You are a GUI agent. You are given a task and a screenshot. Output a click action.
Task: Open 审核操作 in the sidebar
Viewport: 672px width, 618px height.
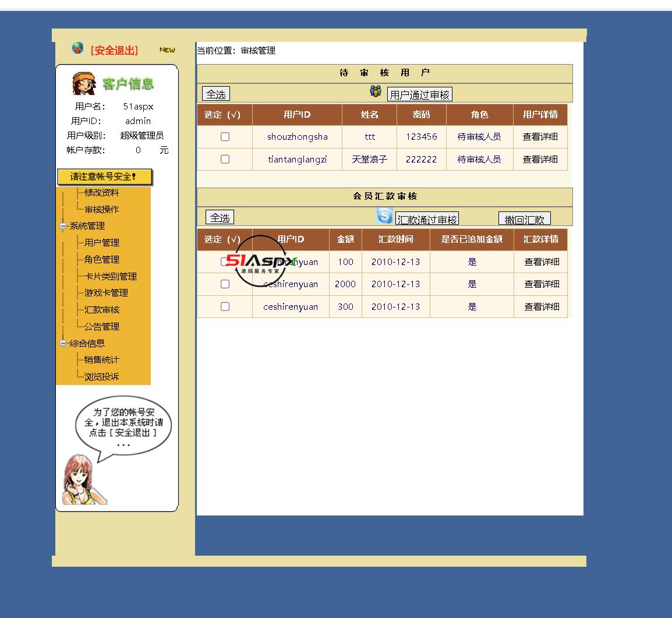pos(101,209)
